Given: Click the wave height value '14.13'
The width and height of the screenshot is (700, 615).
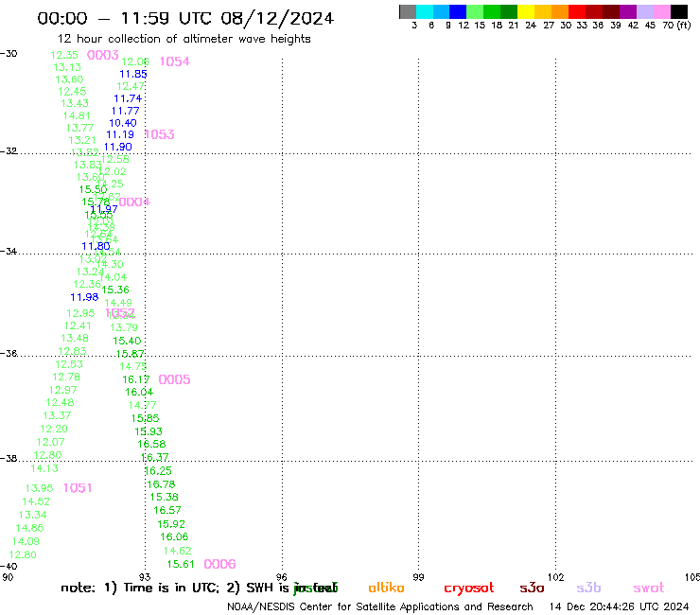Looking at the screenshot, I should 44,468.
